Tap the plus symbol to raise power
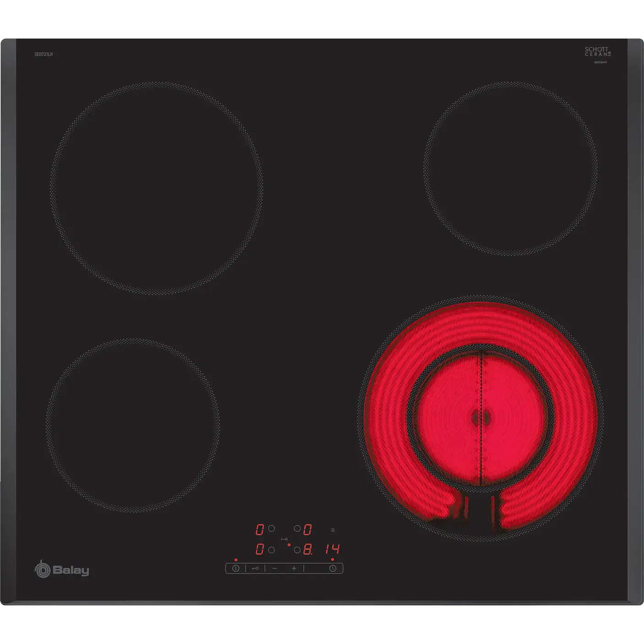The width and height of the screenshot is (644, 644). pos(294,568)
